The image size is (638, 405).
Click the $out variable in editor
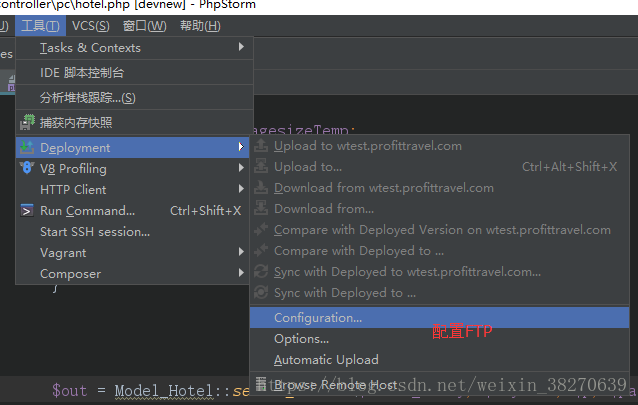pyautogui.click(x=70, y=391)
